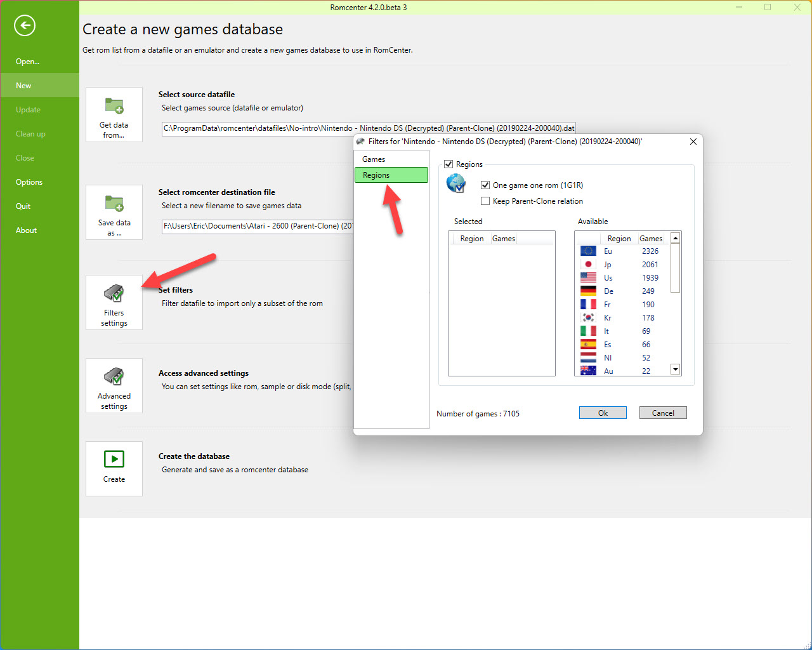Click the Create play icon
The height and width of the screenshot is (650, 812).
pyautogui.click(x=114, y=459)
